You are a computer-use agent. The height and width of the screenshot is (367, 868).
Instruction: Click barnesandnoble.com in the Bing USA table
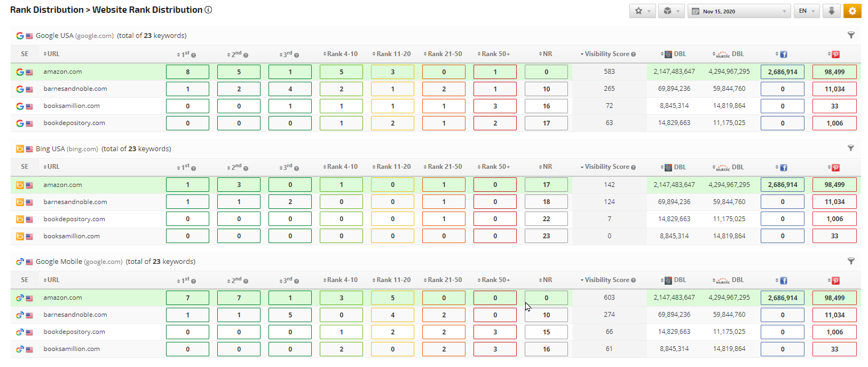[75, 202]
